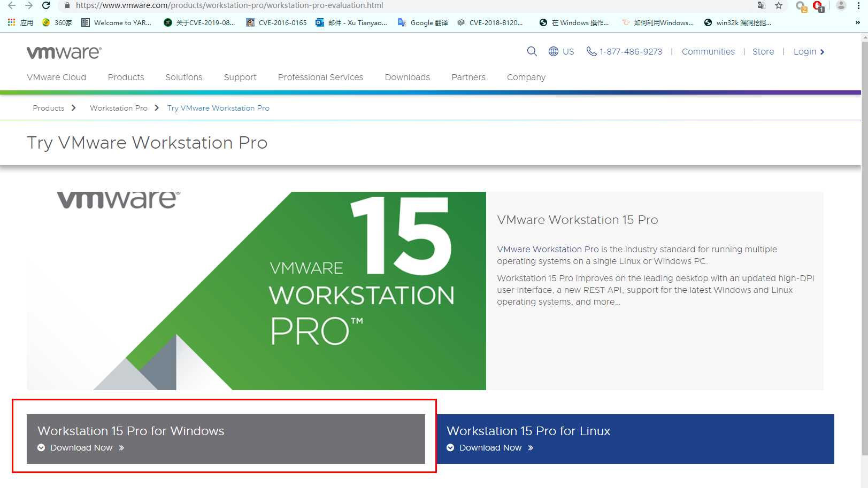Click the grey extension icon with badge 2

(x=801, y=6)
